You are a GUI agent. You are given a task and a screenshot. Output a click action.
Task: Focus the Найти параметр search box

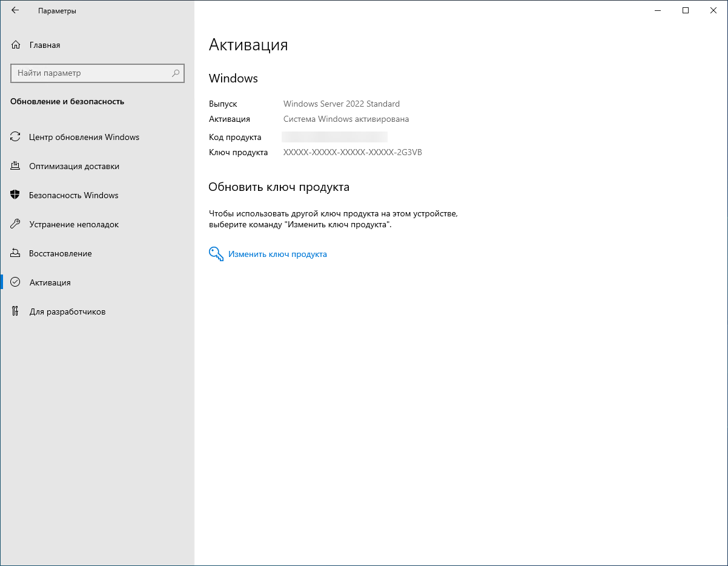pos(97,73)
